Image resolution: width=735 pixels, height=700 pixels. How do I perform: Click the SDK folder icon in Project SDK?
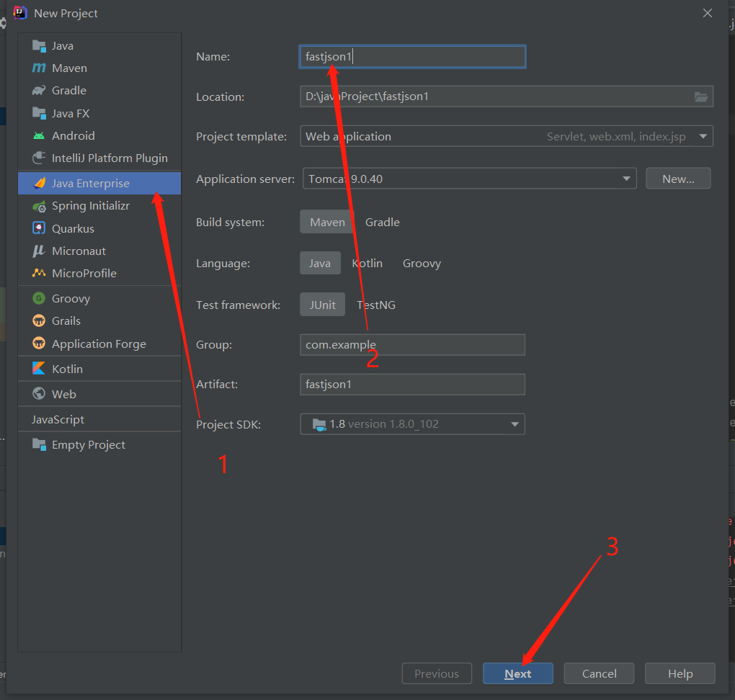click(x=318, y=424)
